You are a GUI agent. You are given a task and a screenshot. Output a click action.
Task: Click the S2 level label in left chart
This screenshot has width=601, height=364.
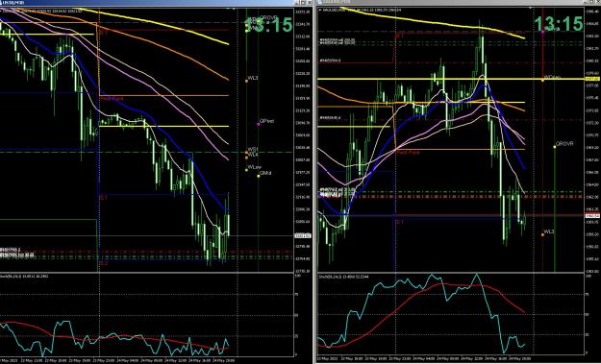(104, 263)
